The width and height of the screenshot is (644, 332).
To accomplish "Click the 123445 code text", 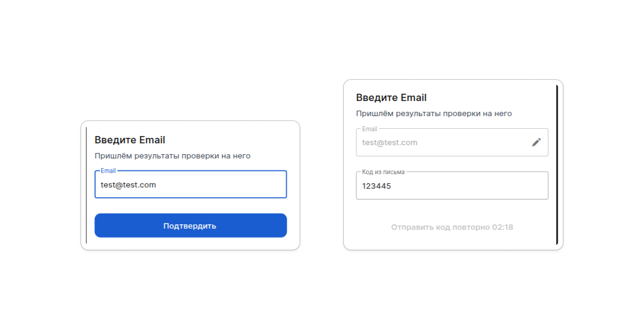I will pyautogui.click(x=376, y=186).
